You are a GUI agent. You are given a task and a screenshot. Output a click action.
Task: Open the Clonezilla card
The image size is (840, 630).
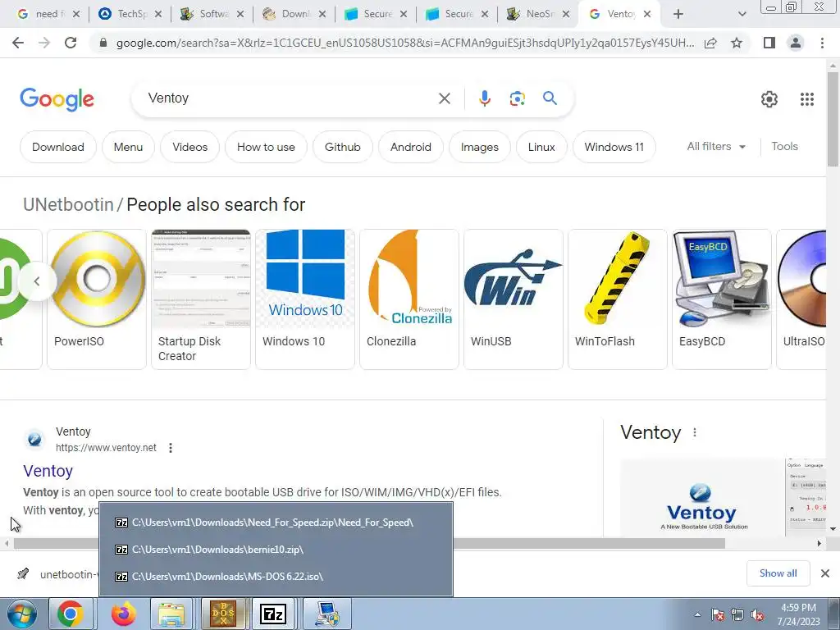(x=409, y=299)
